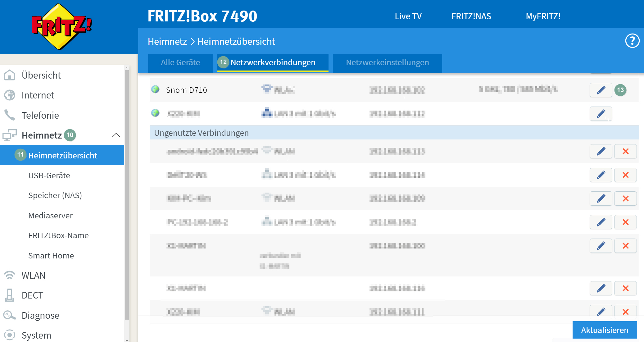Click the green globe next to Snom D710
The height and width of the screenshot is (342, 644).
click(x=155, y=90)
